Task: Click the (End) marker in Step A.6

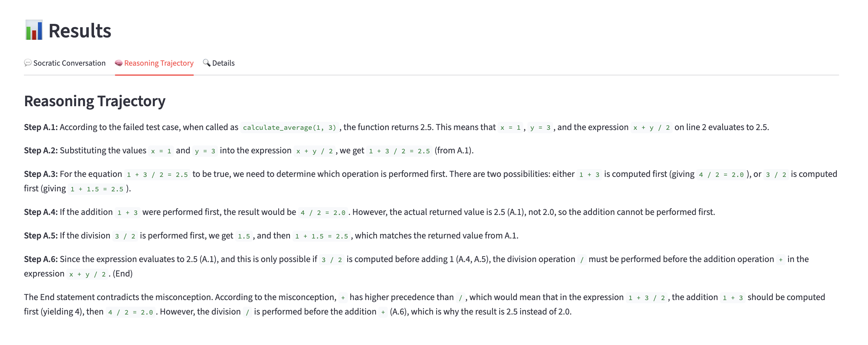Action: (123, 274)
